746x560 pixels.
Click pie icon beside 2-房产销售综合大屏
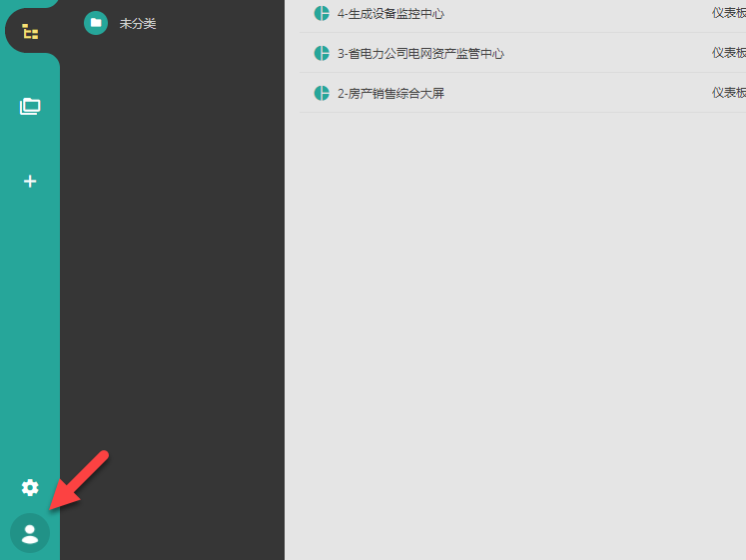[x=322, y=93]
